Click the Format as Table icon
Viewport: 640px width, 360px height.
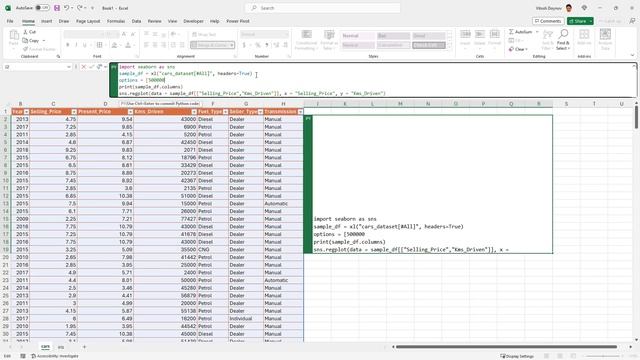pos(329,35)
